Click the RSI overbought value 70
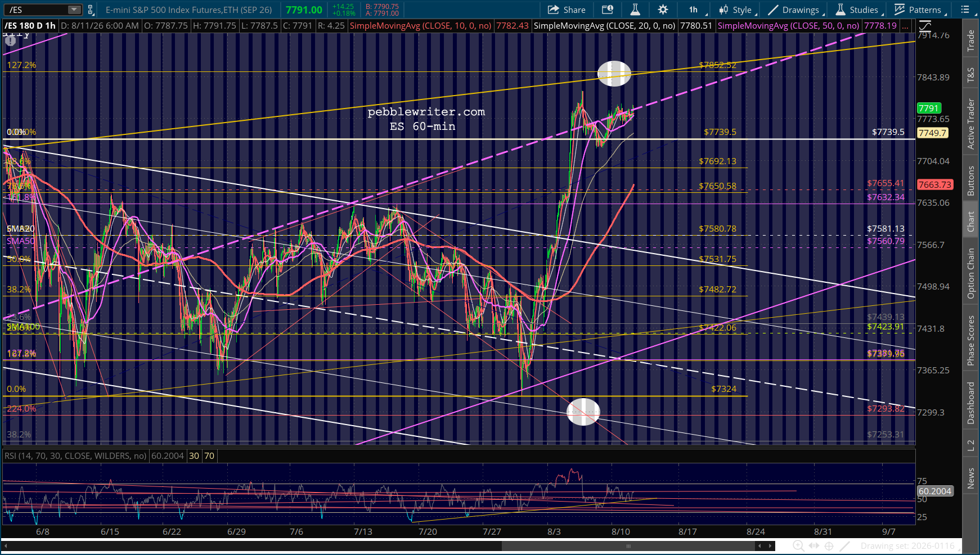Screen dimensions: 980x555 pyautogui.click(x=209, y=456)
